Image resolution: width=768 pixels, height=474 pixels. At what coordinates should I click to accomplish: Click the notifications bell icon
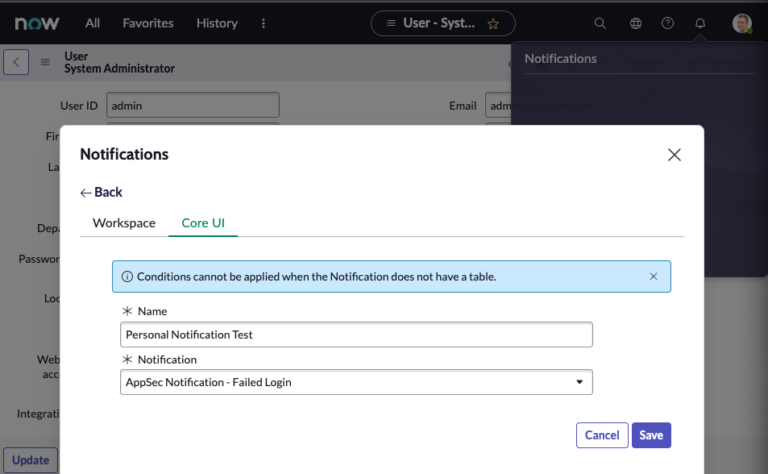[700, 23]
